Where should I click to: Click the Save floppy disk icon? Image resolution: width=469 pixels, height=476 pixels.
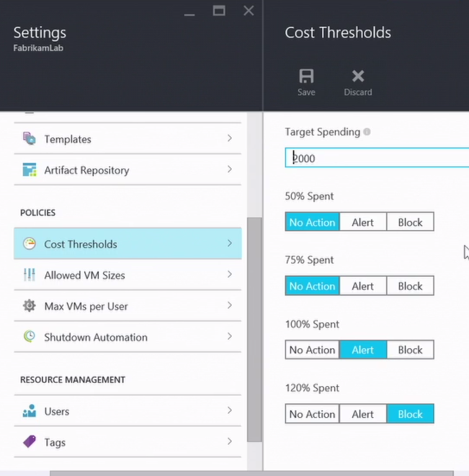[x=306, y=76]
